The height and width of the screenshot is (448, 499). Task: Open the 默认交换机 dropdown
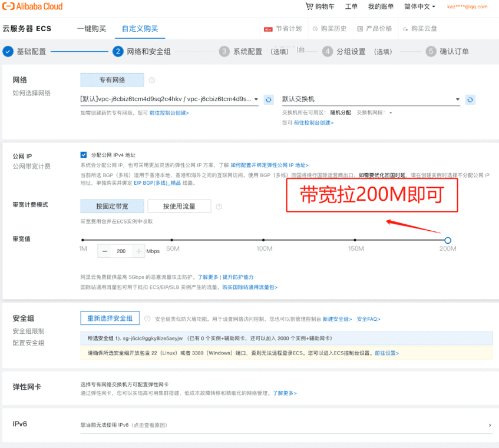[x=371, y=99]
